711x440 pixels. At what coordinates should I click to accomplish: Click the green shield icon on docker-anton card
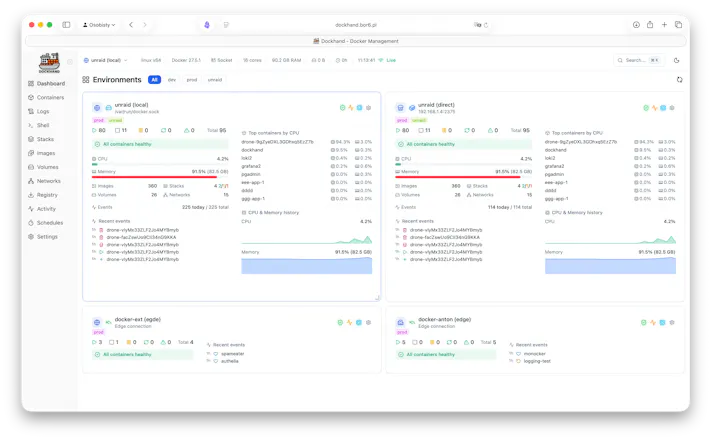[643, 323]
